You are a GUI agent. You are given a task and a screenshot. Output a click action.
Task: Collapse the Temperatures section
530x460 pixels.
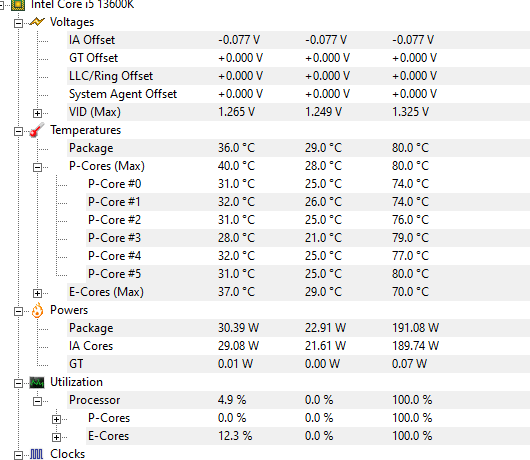click(x=18, y=131)
